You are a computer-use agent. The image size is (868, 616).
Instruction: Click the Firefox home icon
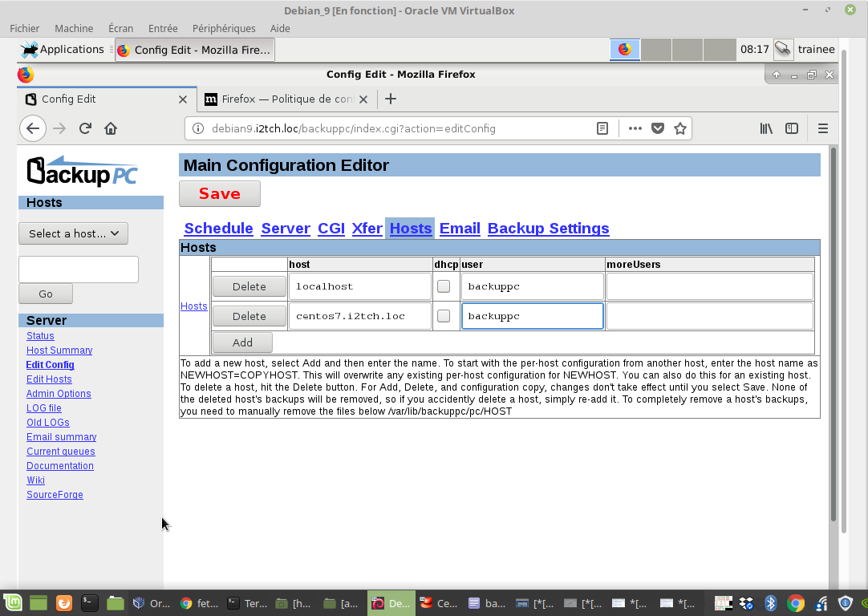click(111, 128)
